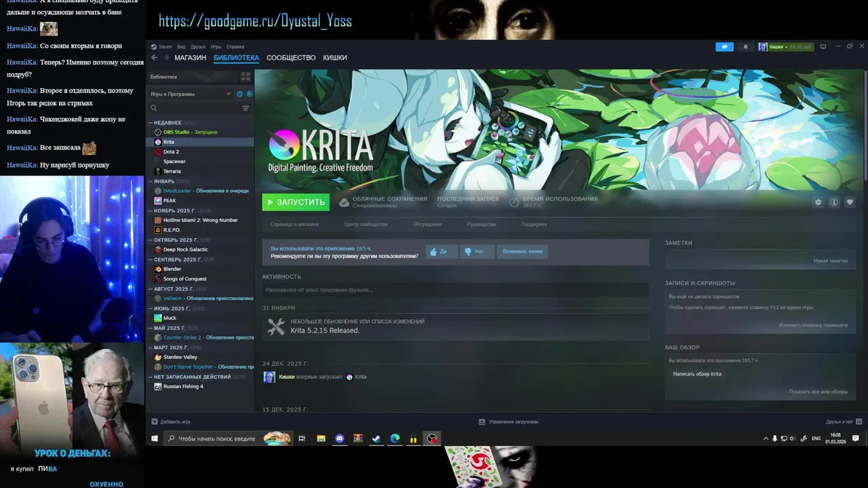The width and height of the screenshot is (868, 488).
Task: Select Russian Fishing 4 in library
Action: click(200, 386)
